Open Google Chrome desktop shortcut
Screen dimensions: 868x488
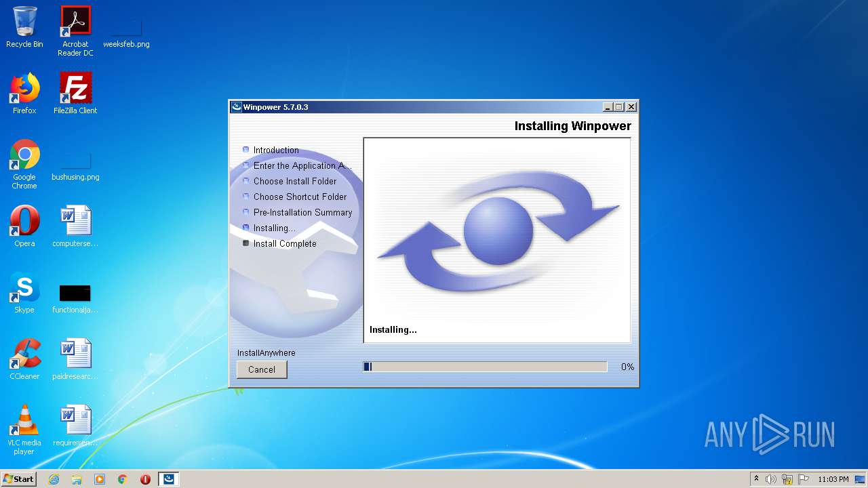pos(24,165)
